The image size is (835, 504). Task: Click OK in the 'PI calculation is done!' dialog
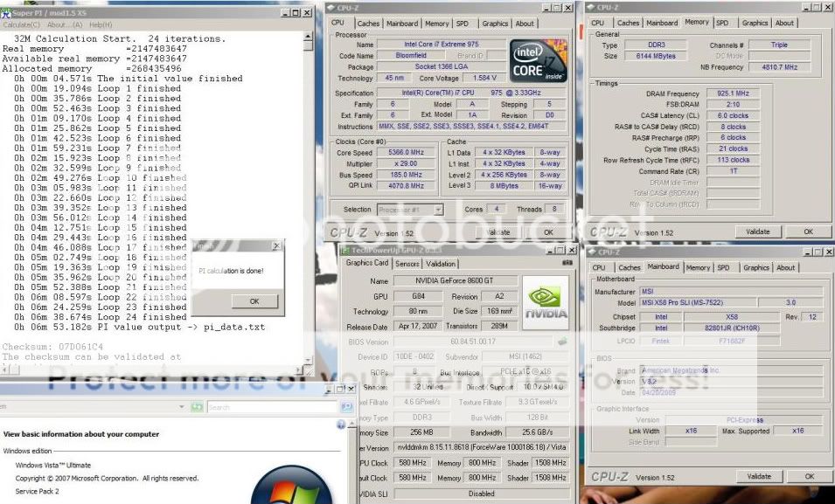[x=254, y=301]
